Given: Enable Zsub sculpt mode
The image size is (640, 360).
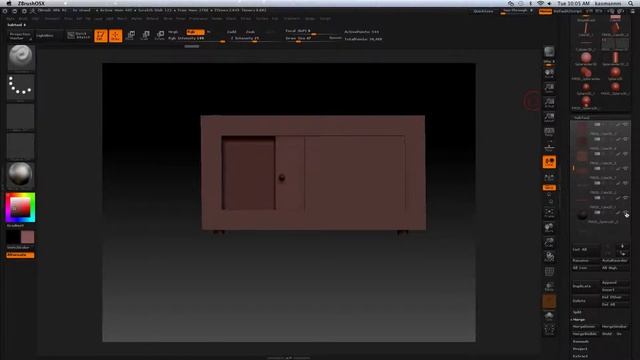Looking at the screenshot, I should click(250, 32).
